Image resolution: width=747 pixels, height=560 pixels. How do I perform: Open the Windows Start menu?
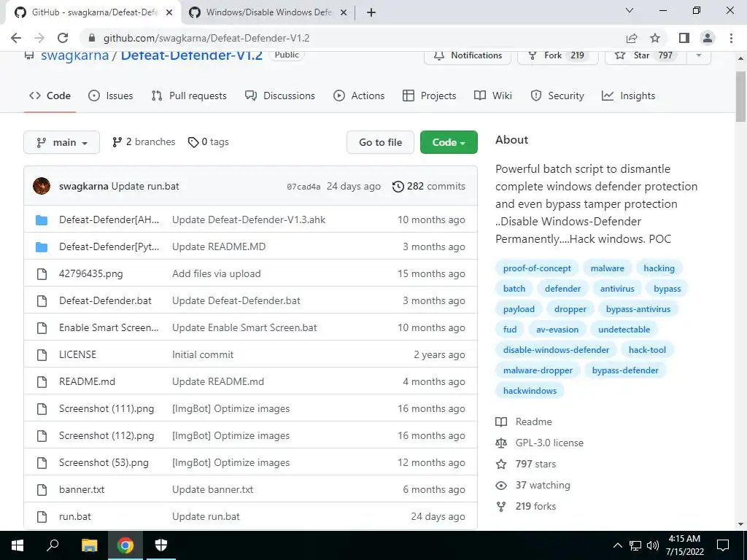18,545
